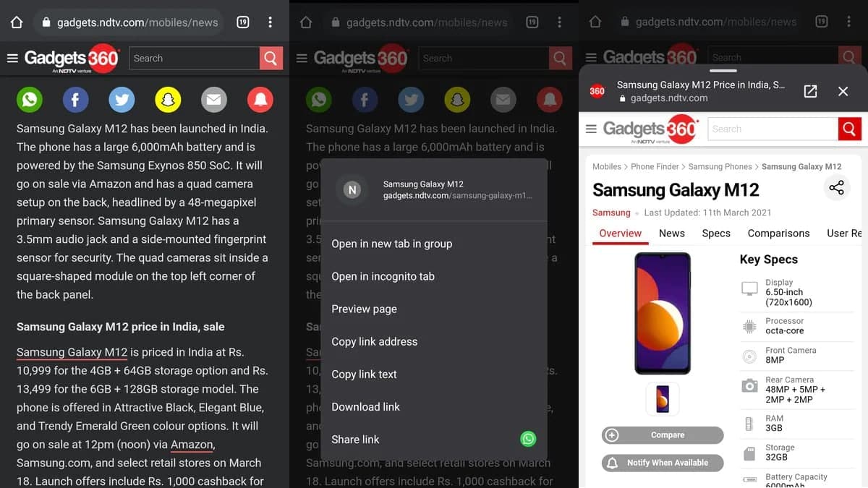This screenshot has height=488, width=868.
Task: Open Samsung Phones breadcrumb link
Action: pyautogui.click(x=720, y=166)
